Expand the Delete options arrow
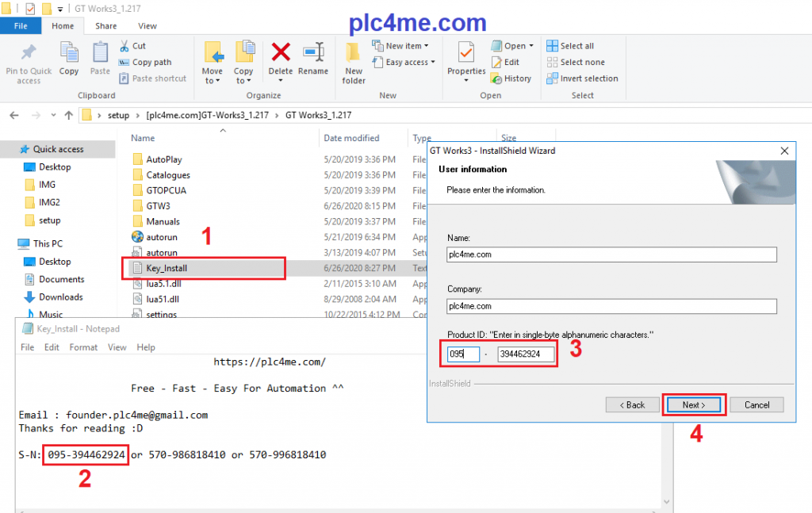The width and height of the screenshot is (812, 513). tap(281, 81)
